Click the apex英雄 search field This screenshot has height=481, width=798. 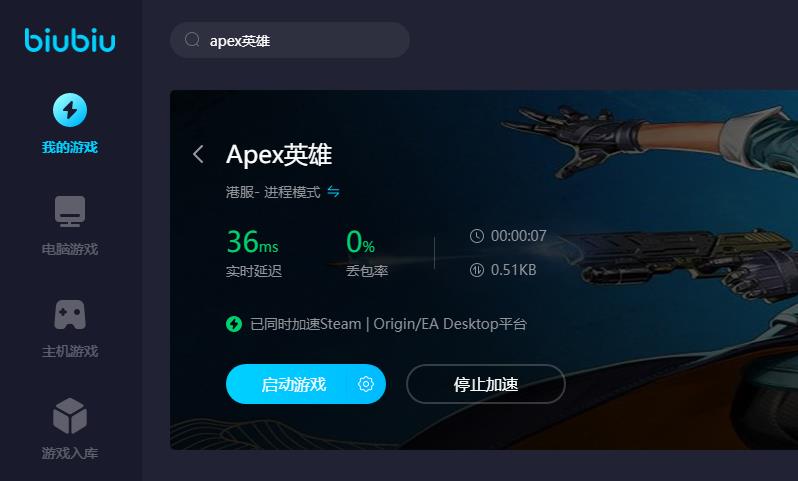290,40
